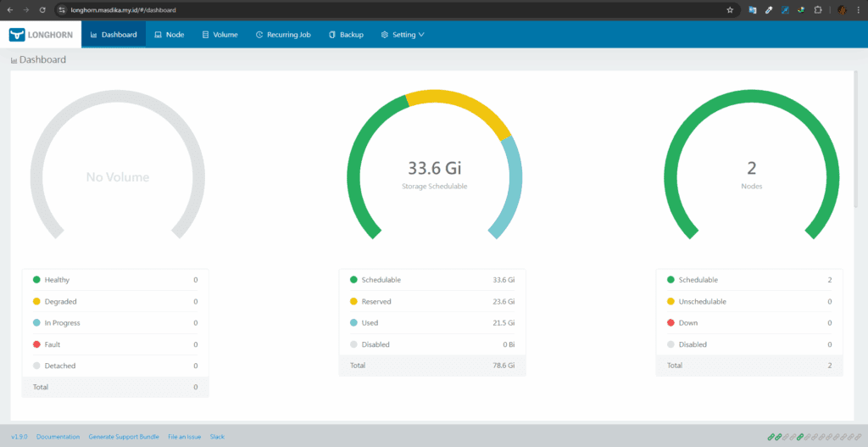
Task: Open the translate extension icon
Action: pyautogui.click(x=753, y=10)
